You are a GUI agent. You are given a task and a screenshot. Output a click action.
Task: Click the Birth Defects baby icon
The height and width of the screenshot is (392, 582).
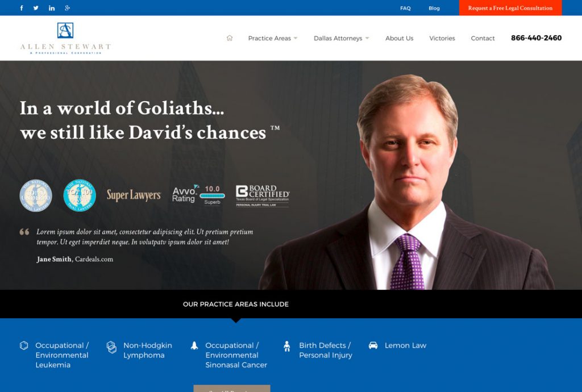[286, 346]
